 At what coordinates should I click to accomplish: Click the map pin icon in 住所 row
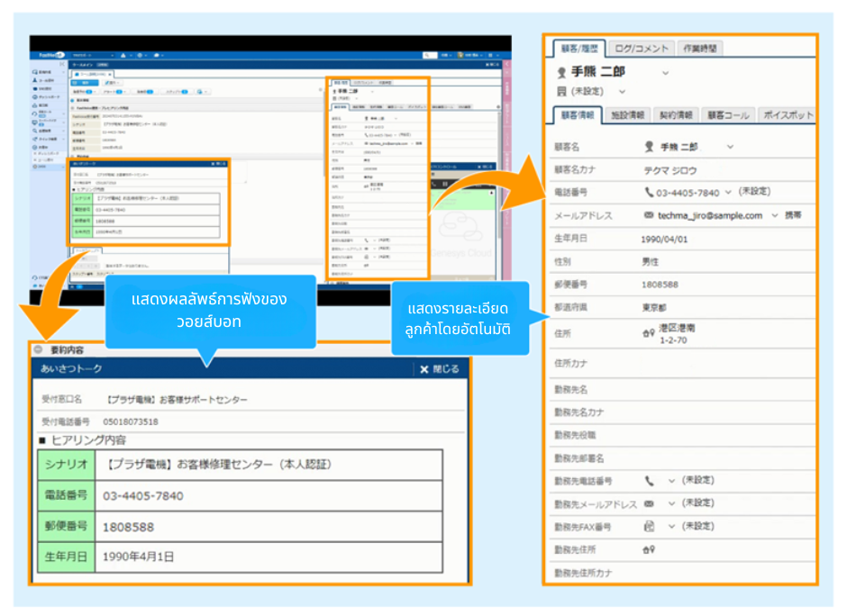click(x=648, y=333)
